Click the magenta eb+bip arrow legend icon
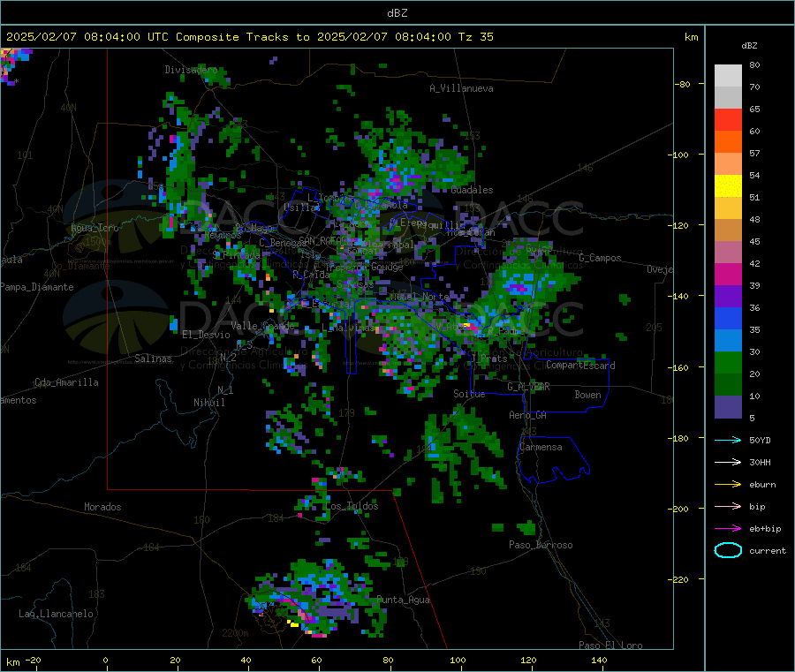This screenshot has width=795, height=672. pyautogui.click(x=728, y=529)
